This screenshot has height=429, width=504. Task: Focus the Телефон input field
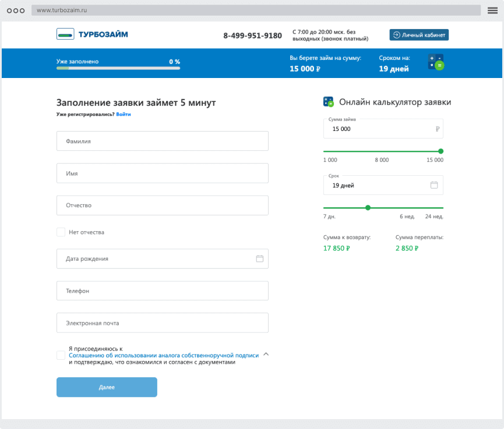click(162, 290)
